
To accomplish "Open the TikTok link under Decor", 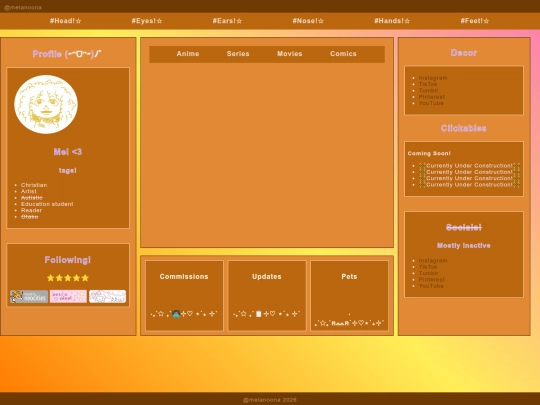I will coord(428,84).
